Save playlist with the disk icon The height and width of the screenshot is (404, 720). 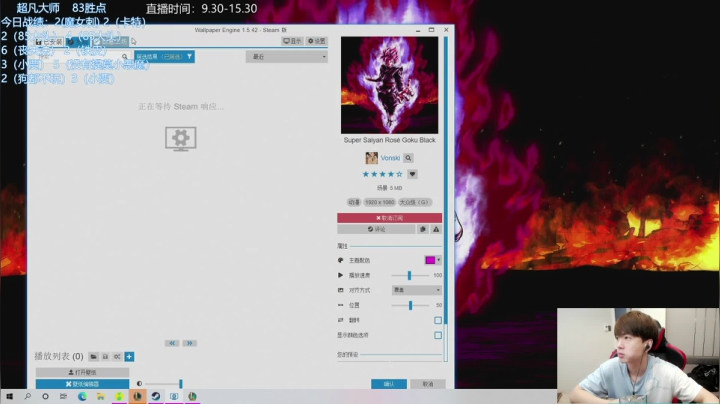point(105,357)
